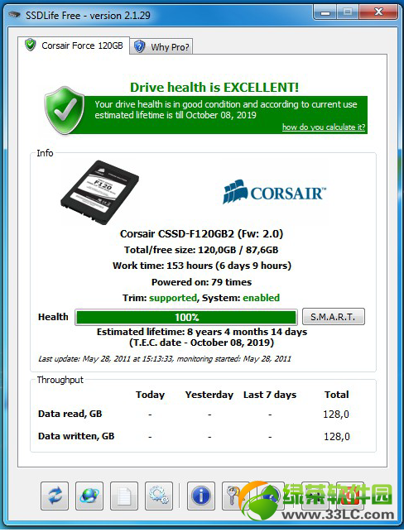The image size is (404, 532).
Task: Click the 'Work time: 153 hours' line
Action: tap(202, 266)
